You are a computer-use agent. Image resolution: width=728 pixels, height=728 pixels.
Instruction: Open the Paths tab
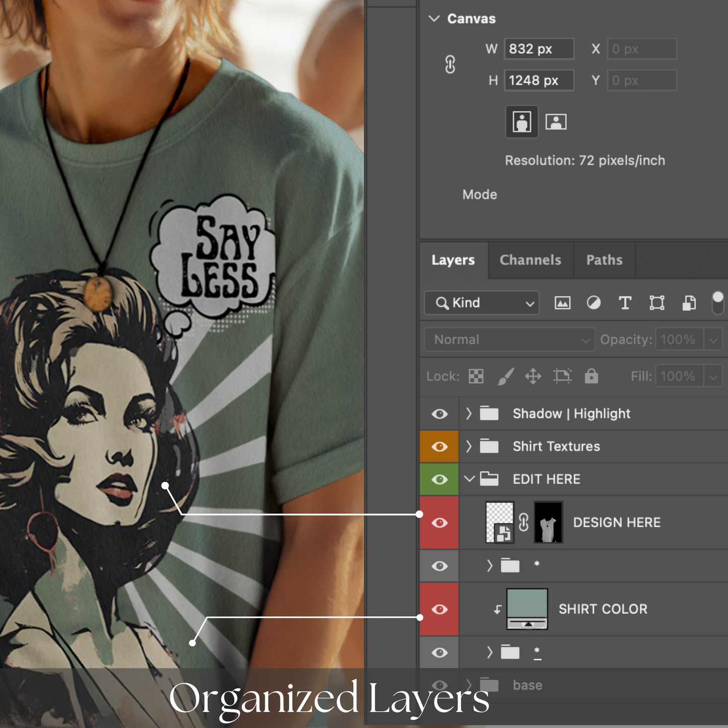(604, 260)
